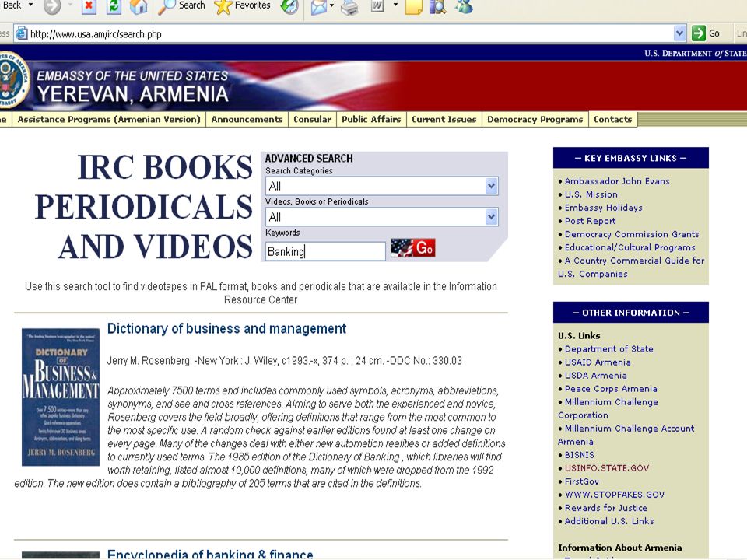Open Dictionary of business and management title
Screen dimensions: 747x560
point(226,328)
